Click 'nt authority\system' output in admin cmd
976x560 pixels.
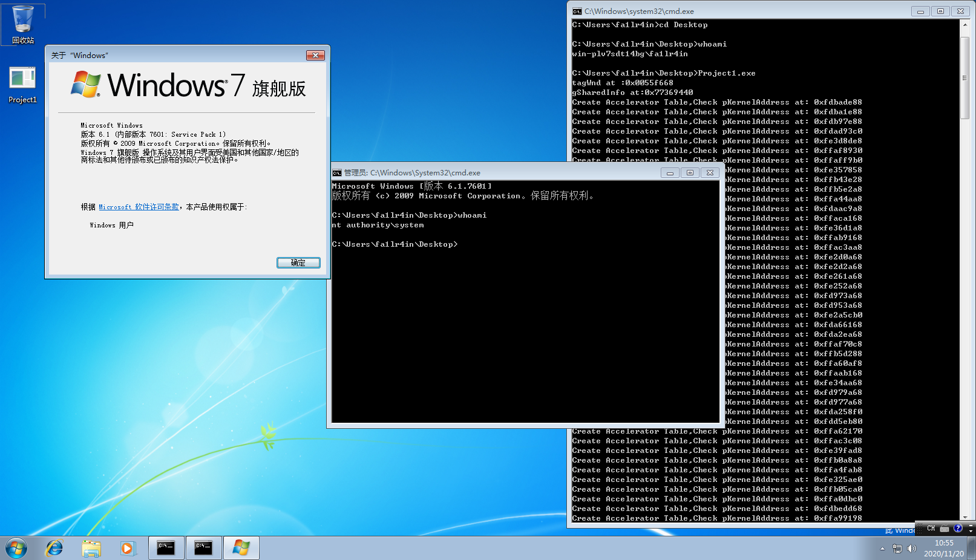click(x=378, y=225)
